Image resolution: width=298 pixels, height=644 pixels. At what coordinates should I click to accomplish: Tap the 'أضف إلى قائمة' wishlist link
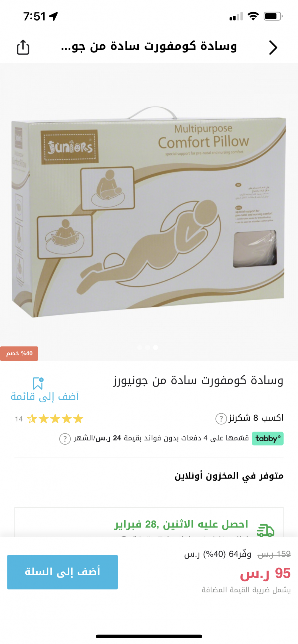[45, 396]
